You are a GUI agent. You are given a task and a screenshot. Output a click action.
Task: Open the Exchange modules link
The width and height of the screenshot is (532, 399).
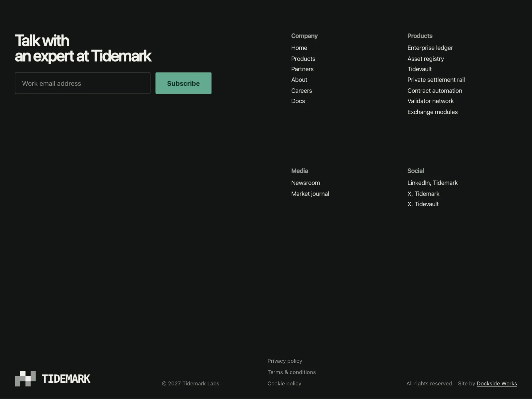click(432, 112)
